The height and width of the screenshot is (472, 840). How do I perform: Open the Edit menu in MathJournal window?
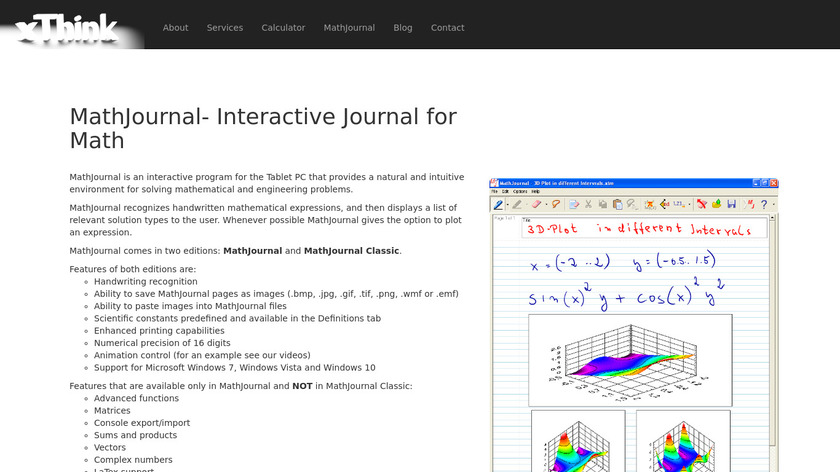click(x=505, y=191)
